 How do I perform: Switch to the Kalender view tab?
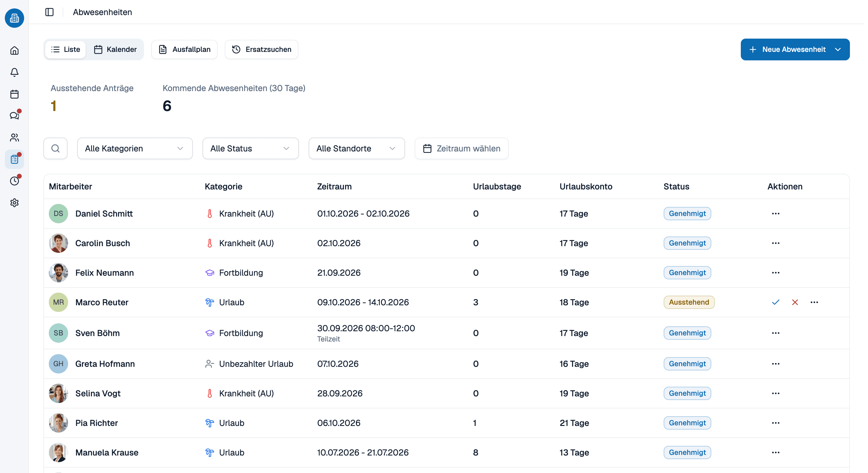115,49
